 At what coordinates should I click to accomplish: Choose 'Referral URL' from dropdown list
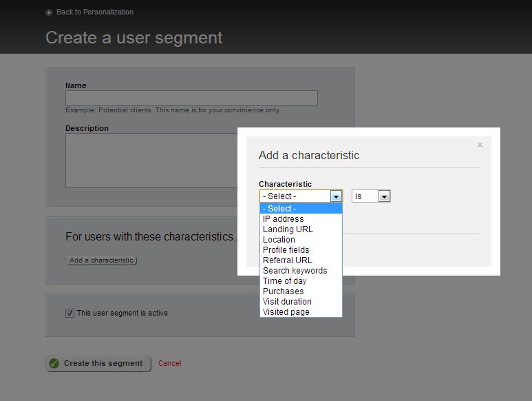pos(287,260)
